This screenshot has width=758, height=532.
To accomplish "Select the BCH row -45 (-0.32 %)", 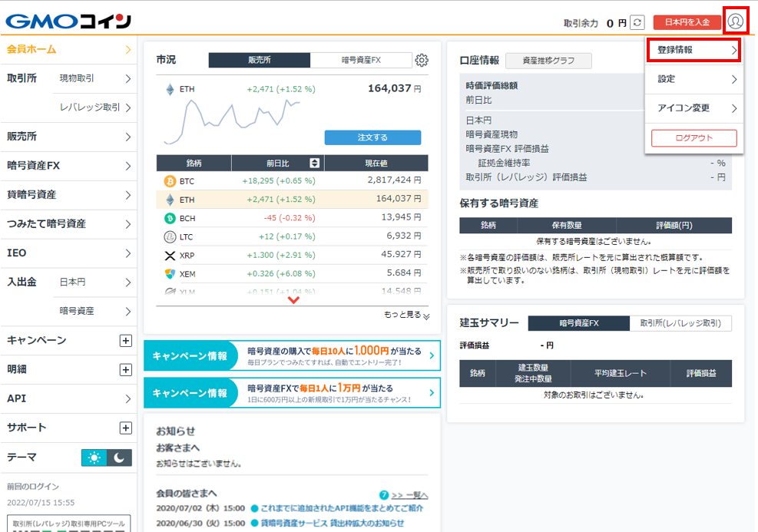I will click(289, 218).
